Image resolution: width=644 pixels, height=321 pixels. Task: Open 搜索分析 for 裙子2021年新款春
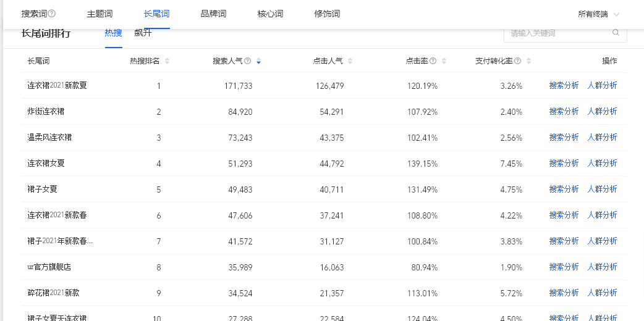(x=564, y=241)
